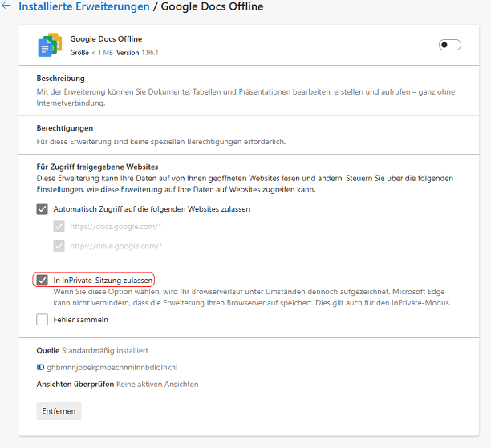491x448 pixels.
Task: Open the Installierte Erweiterungen breadcrumb link
Action: click(83, 6)
